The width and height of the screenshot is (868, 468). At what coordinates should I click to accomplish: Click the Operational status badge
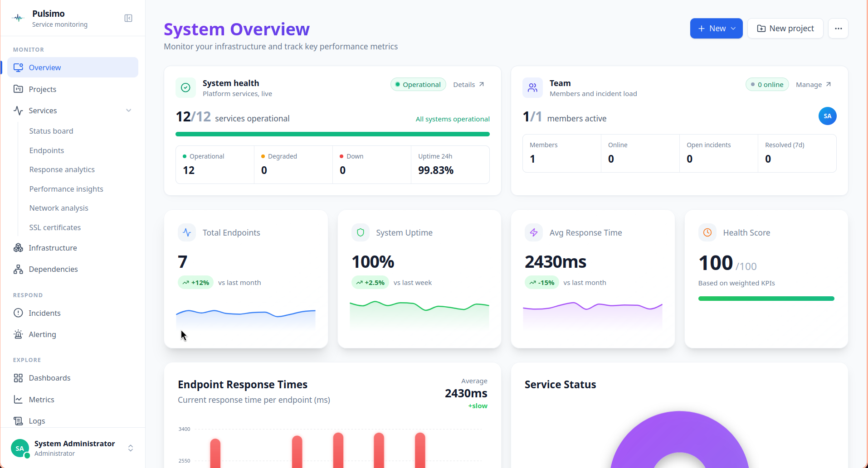tap(418, 84)
